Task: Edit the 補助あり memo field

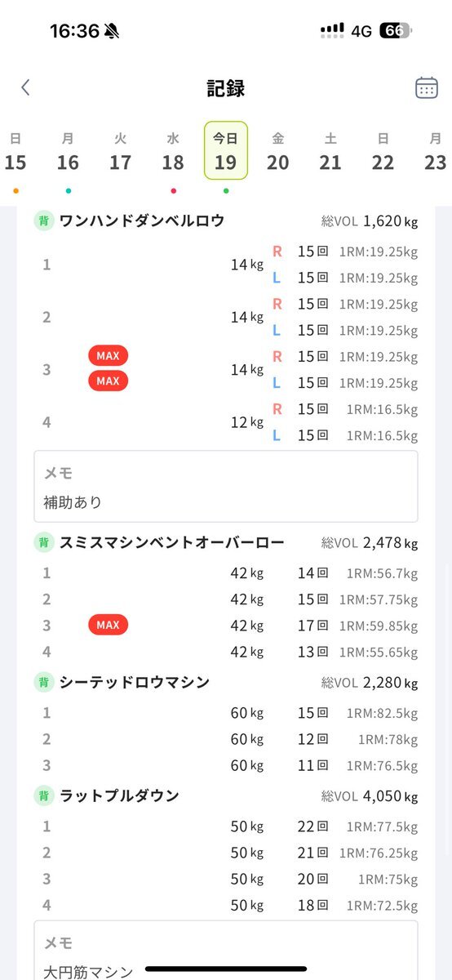Action: pyautogui.click(x=226, y=487)
